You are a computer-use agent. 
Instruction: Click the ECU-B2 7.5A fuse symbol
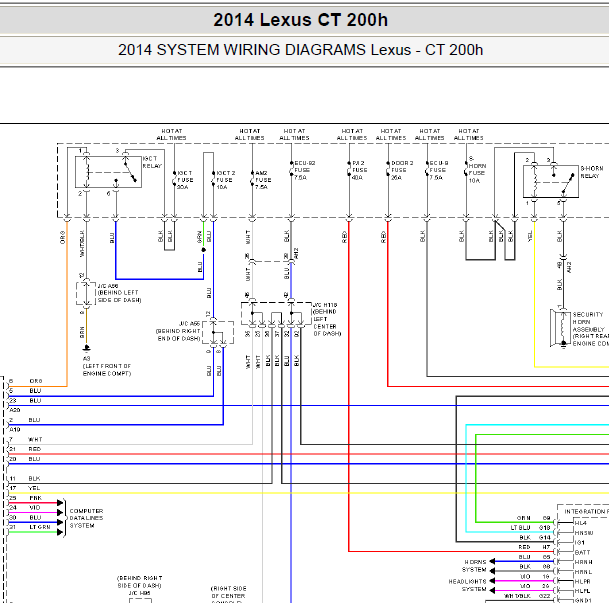[291, 169]
